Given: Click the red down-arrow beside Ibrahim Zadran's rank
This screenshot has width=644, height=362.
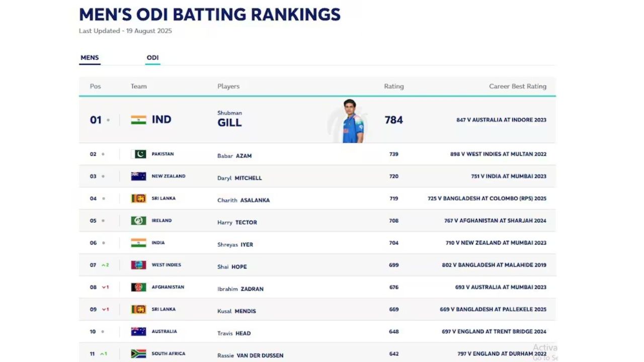Looking at the screenshot, I should click(x=105, y=287).
